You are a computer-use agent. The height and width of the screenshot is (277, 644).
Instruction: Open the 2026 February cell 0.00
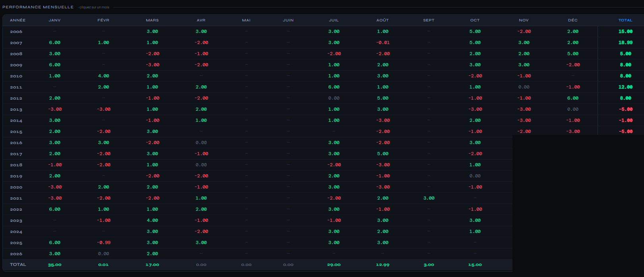[x=103, y=254]
